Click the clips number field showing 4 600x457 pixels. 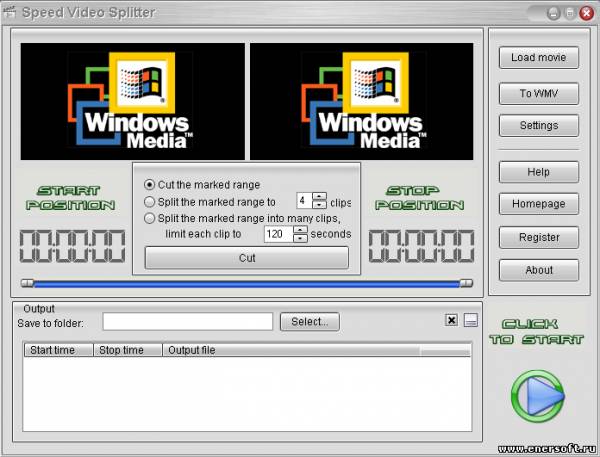pyautogui.click(x=305, y=201)
